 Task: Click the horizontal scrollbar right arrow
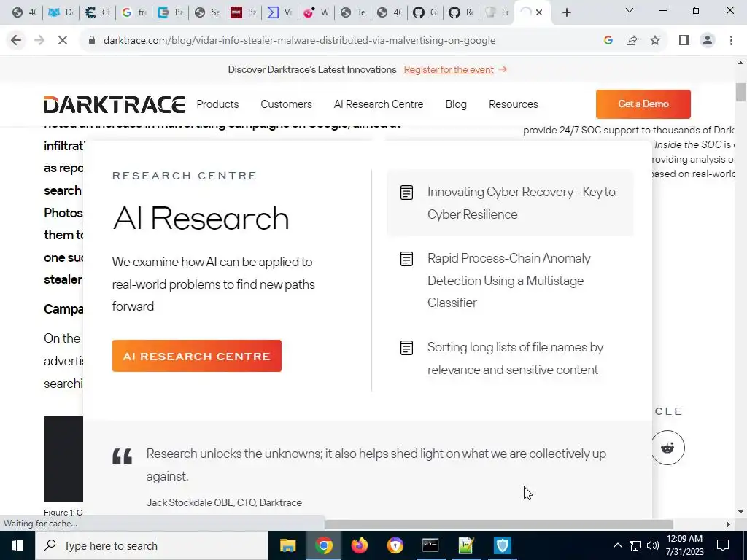coord(729,524)
